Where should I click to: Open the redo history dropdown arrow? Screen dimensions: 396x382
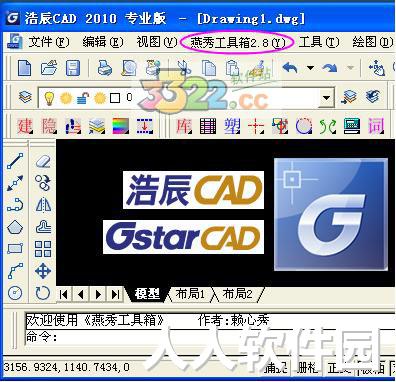pyautogui.click(x=350, y=68)
